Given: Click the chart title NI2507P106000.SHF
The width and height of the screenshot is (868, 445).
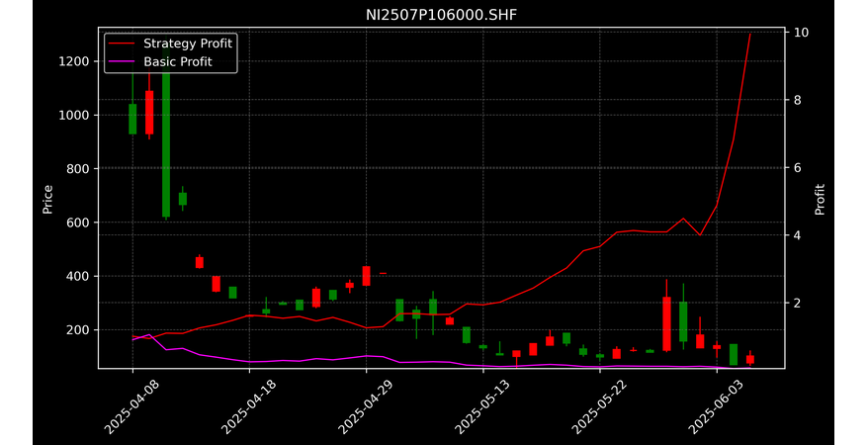Looking at the screenshot, I should [441, 15].
